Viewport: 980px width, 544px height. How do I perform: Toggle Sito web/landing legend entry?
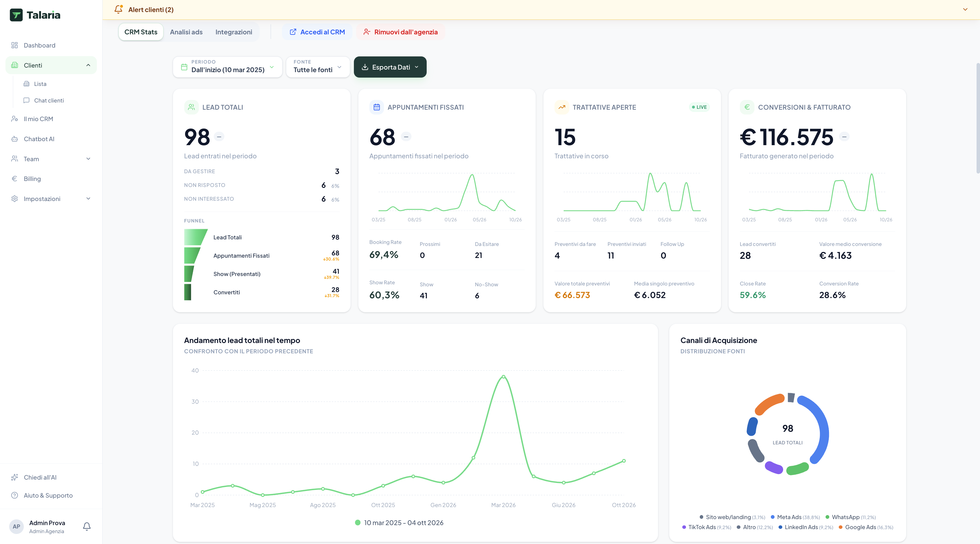(x=732, y=517)
